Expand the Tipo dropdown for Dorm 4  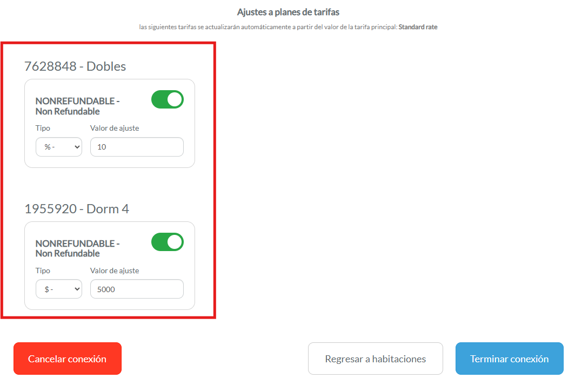pos(59,289)
